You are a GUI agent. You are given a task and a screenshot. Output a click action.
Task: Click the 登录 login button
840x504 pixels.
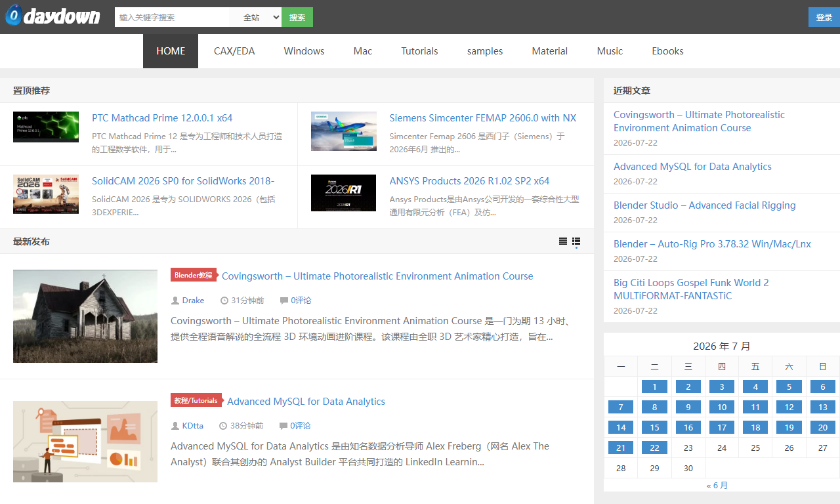pos(824,17)
